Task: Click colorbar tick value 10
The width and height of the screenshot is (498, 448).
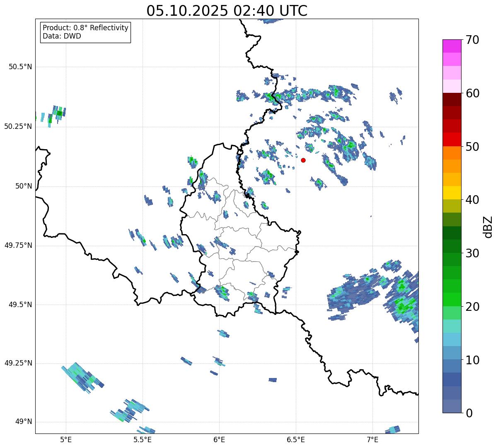Action: pos(472,360)
